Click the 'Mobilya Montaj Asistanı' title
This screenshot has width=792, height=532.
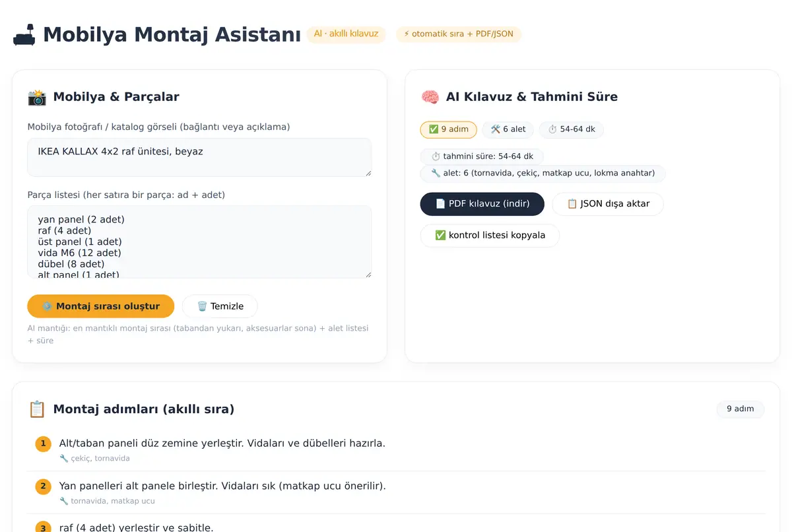click(172, 34)
